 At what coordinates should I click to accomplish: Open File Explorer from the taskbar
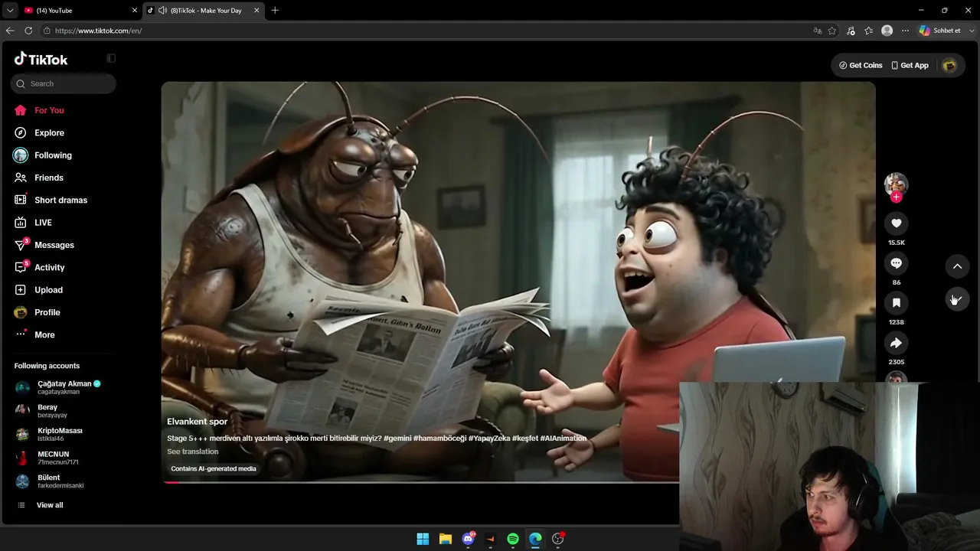point(445,539)
